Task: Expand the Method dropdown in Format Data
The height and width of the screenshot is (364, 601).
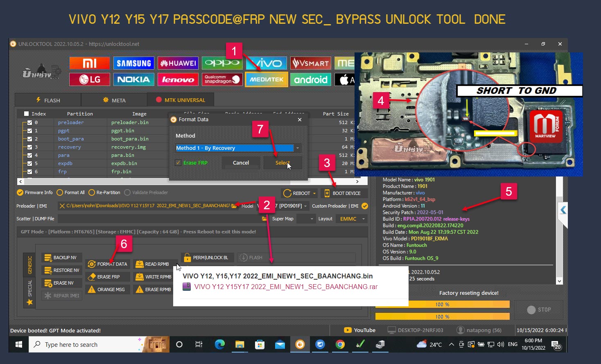Action: (x=298, y=148)
